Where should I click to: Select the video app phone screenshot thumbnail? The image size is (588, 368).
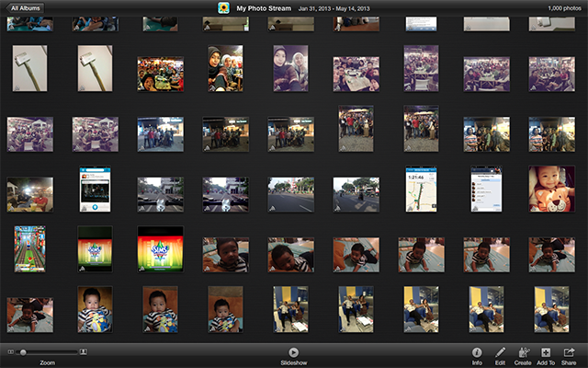(95, 189)
